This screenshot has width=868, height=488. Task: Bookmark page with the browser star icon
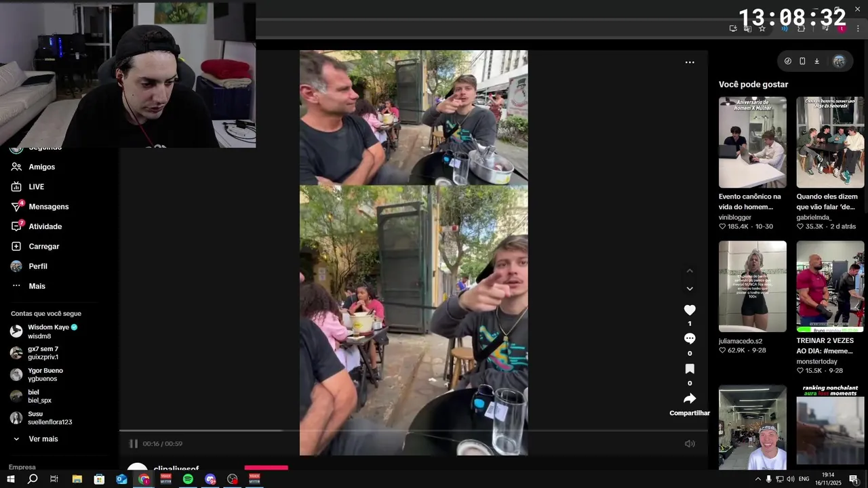click(762, 28)
